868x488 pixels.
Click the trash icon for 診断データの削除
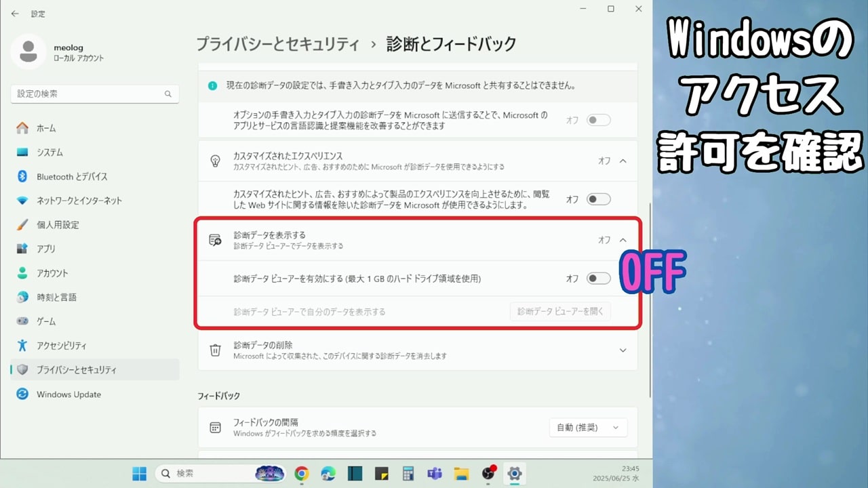215,350
